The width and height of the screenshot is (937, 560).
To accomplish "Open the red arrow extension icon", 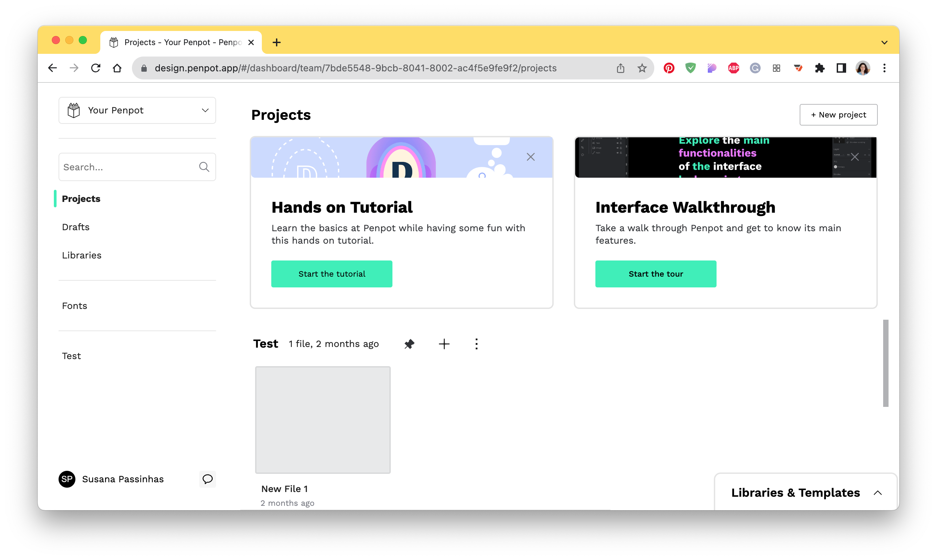I will coord(798,68).
